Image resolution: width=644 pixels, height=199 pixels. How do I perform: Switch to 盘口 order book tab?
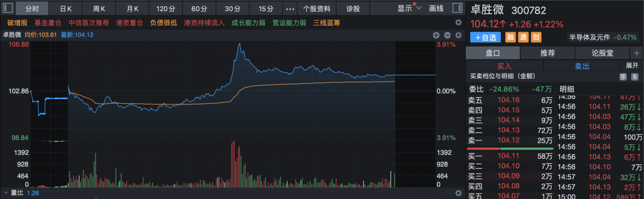[x=493, y=53]
